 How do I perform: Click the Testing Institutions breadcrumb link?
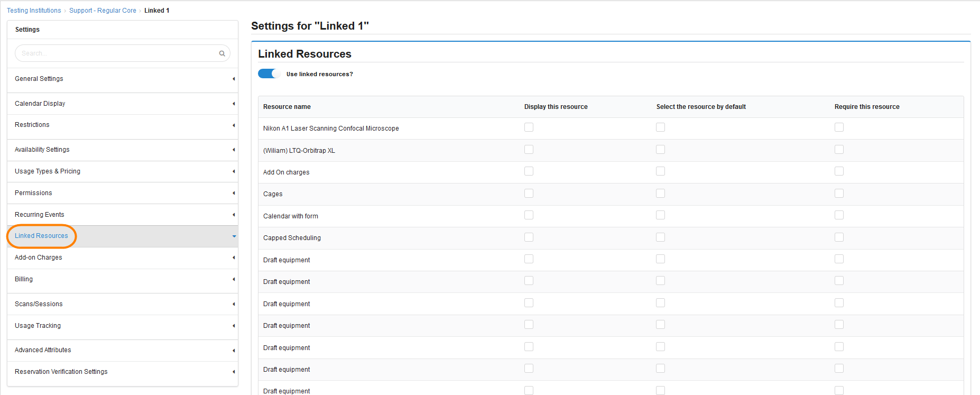click(34, 11)
